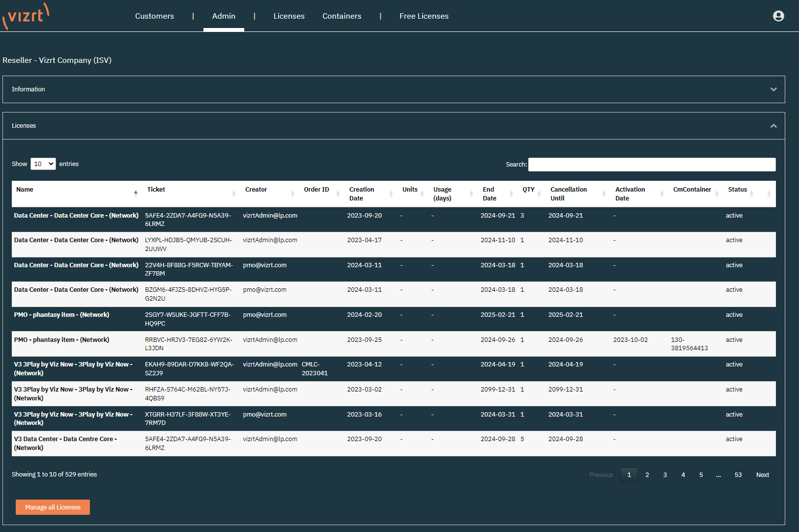
Task: Go to the Containers tab
Action: 342,16
